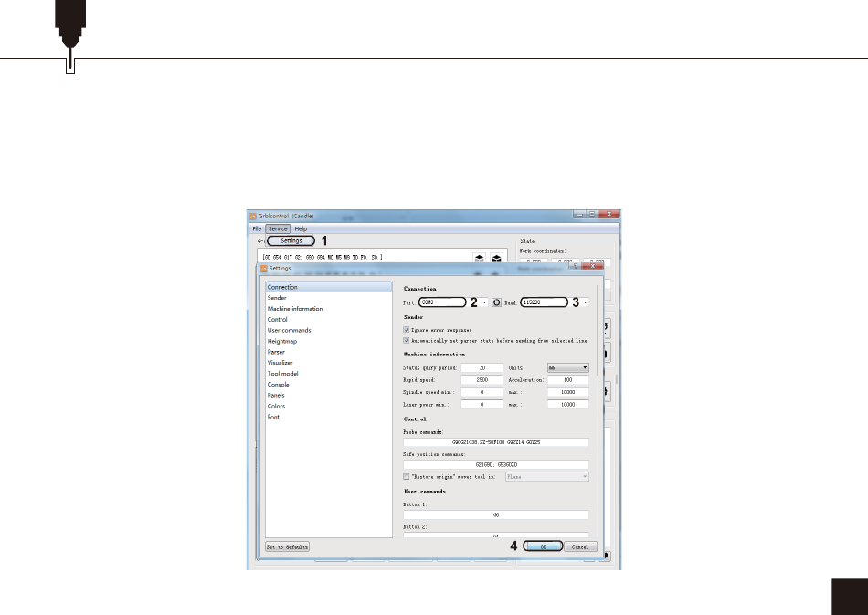
Task: Open the Service menu
Action: [x=278, y=228]
